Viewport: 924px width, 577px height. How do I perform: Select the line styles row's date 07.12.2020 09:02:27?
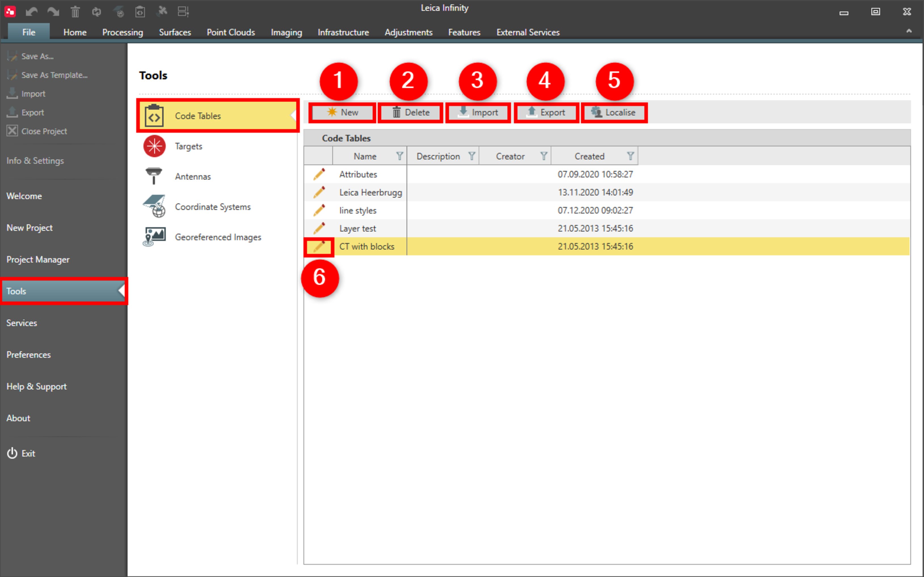click(x=595, y=210)
